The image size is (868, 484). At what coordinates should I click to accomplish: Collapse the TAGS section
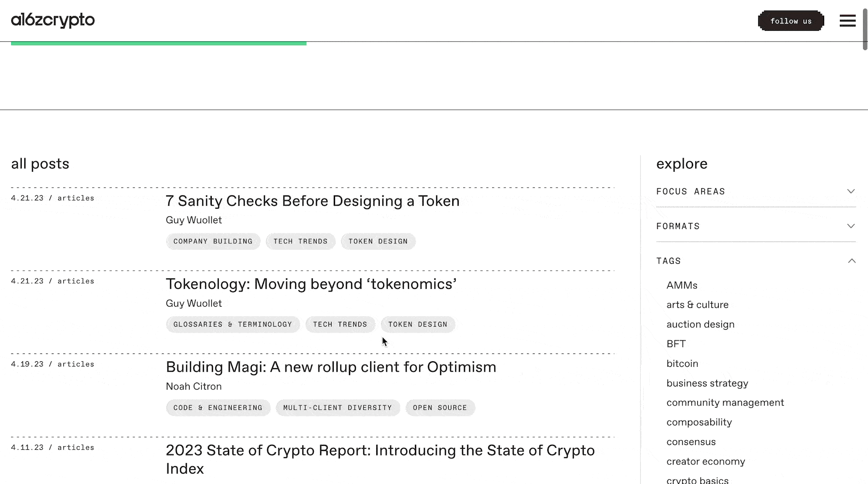[755, 261]
